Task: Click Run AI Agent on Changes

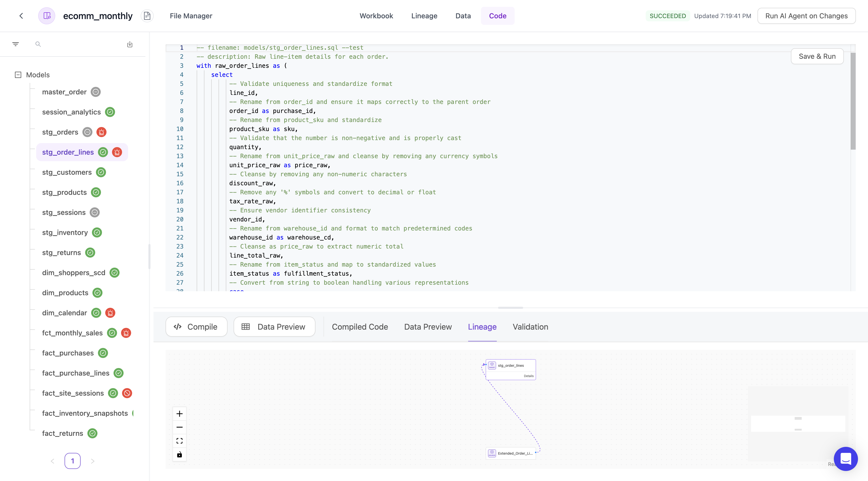Action: 807,16
